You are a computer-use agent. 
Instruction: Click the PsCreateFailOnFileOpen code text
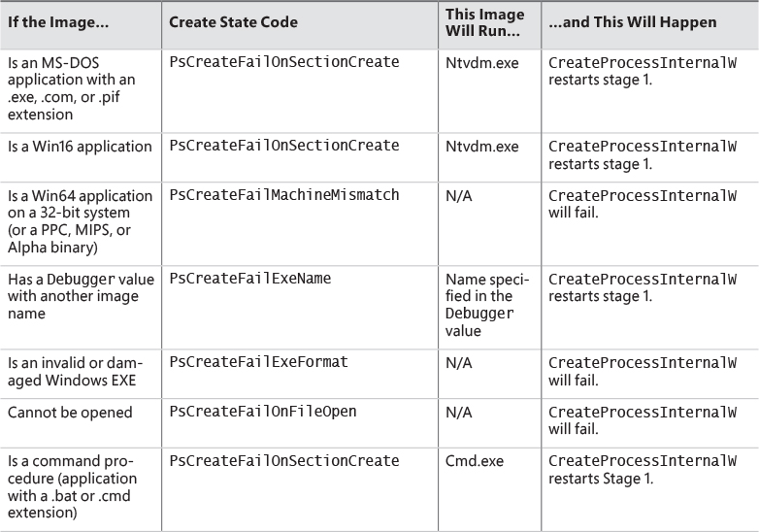pos(263,412)
